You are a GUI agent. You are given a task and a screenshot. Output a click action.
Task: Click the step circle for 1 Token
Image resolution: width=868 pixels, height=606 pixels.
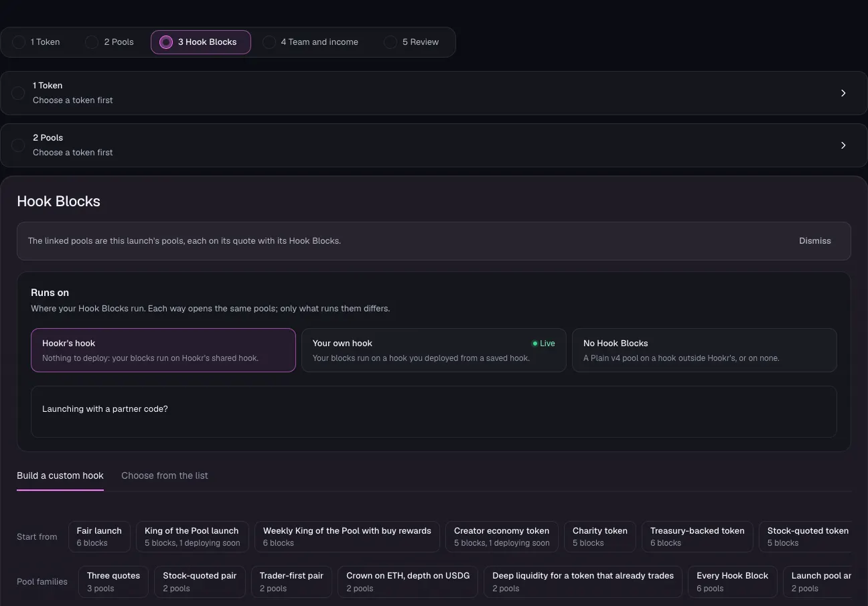pyautogui.click(x=19, y=42)
